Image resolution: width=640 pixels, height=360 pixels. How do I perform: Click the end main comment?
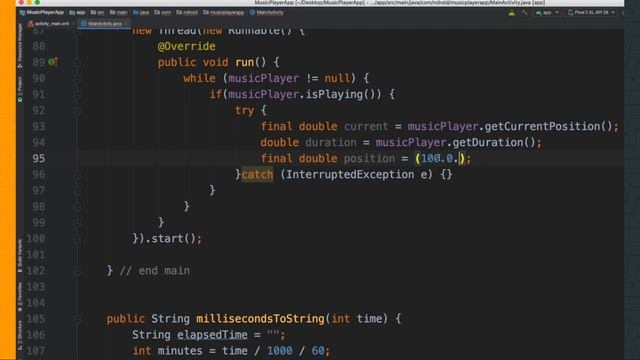[155, 271]
